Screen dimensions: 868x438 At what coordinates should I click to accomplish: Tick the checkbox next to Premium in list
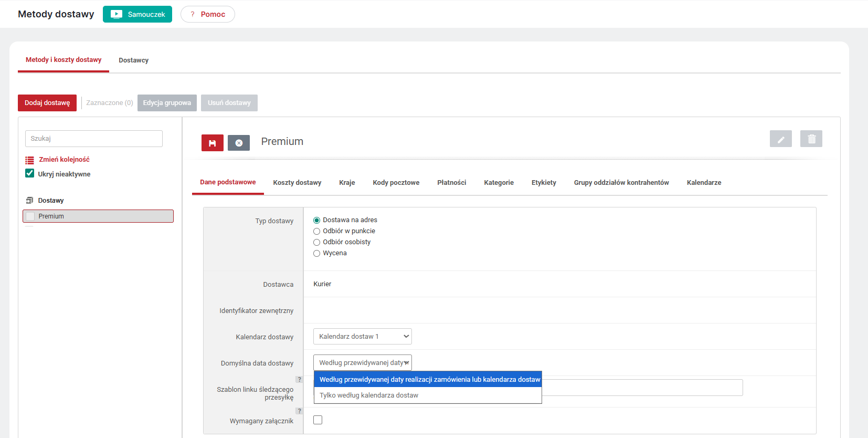30,216
